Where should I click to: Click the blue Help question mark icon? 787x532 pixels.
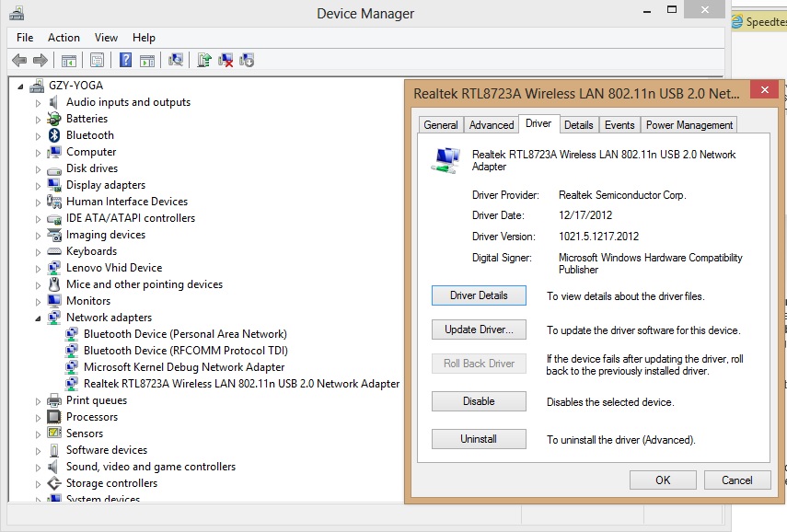(x=125, y=60)
